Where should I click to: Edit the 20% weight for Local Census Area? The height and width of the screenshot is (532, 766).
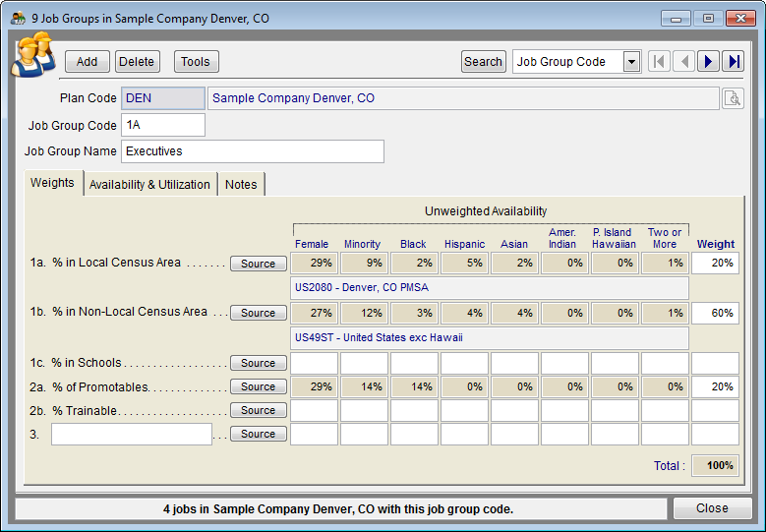point(715,263)
